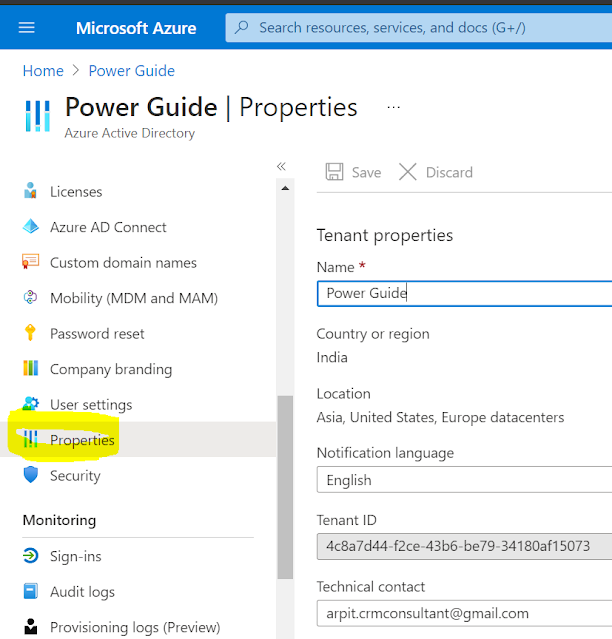Click the Home breadcrumb link
The height and width of the screenshot is (639, 612).
click(x=43, y=71)
